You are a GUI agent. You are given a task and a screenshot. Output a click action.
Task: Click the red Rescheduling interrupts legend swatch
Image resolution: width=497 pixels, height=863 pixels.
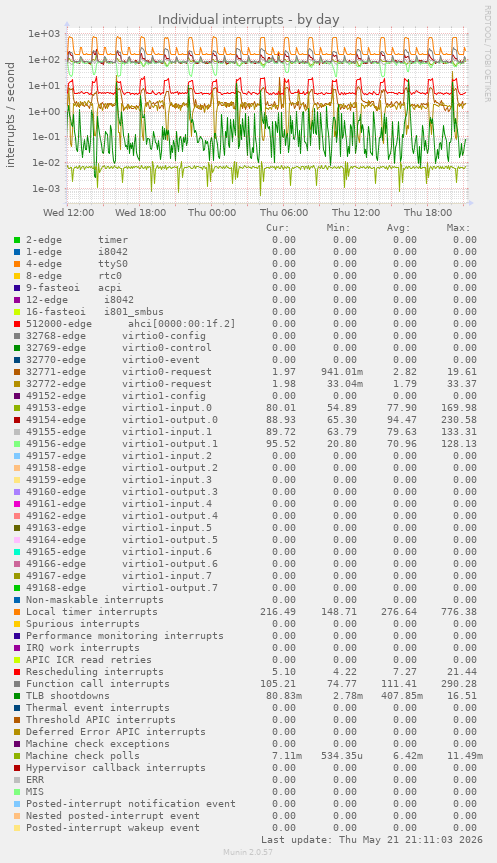tap(17, 671)
